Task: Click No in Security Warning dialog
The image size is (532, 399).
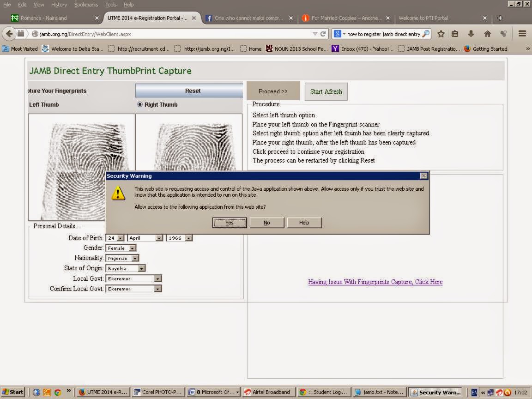Action: (266, 223)
